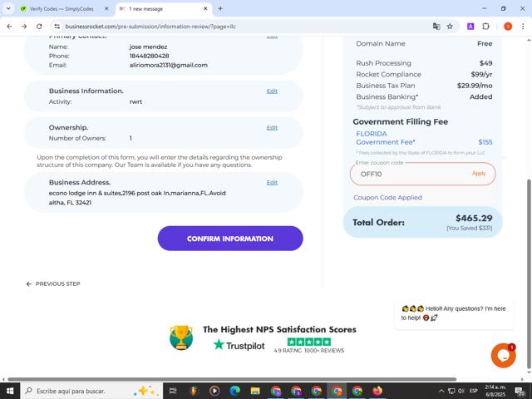Edit the Ownership section
Image resolution: width=532 pixels, height=399 pixels.
(x=272, y=127)
